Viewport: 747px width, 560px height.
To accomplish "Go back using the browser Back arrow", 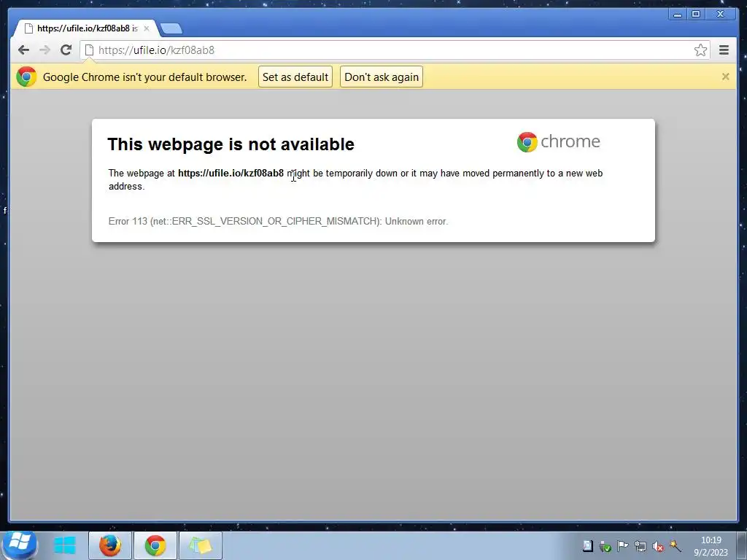I will click(23, 50).
